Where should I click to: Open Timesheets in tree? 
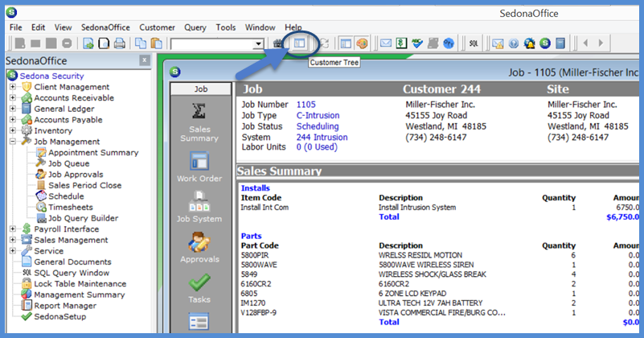tap(71, 208)
